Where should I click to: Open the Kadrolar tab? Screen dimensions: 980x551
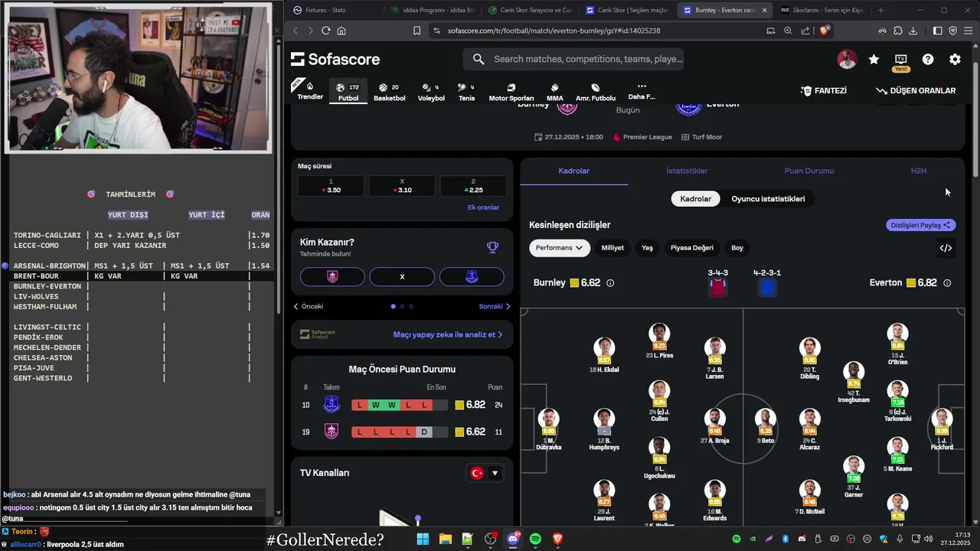[x=574, y=171]
